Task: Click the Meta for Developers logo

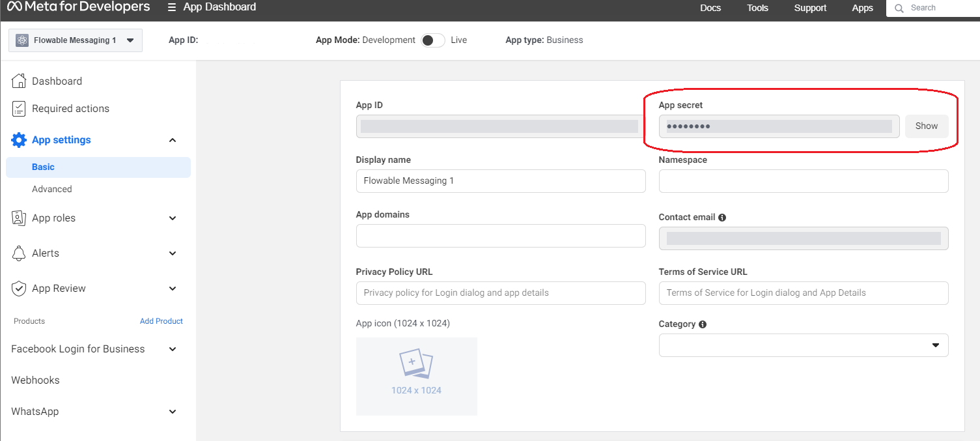Action: pos(78,7)
